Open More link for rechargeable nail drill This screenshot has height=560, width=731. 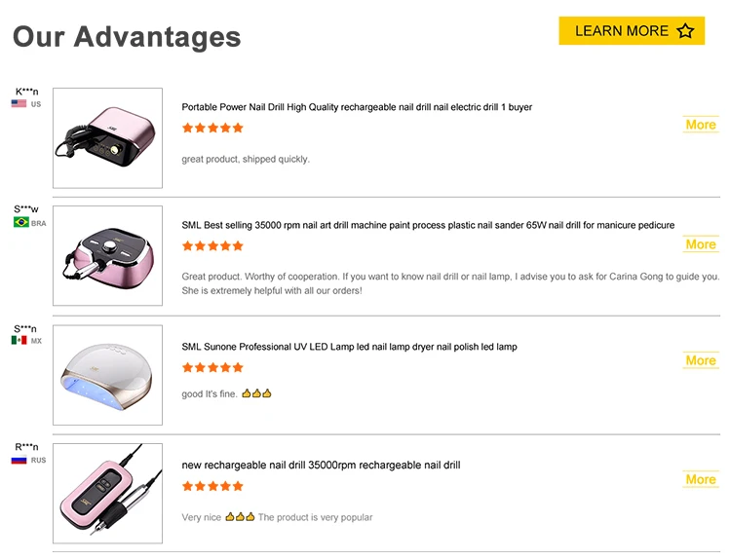pos(701,479)
